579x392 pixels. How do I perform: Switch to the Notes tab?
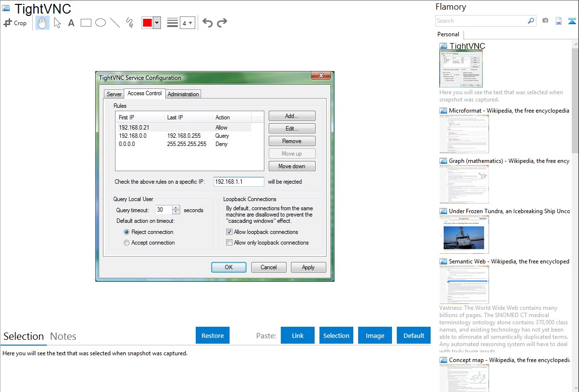63,336
